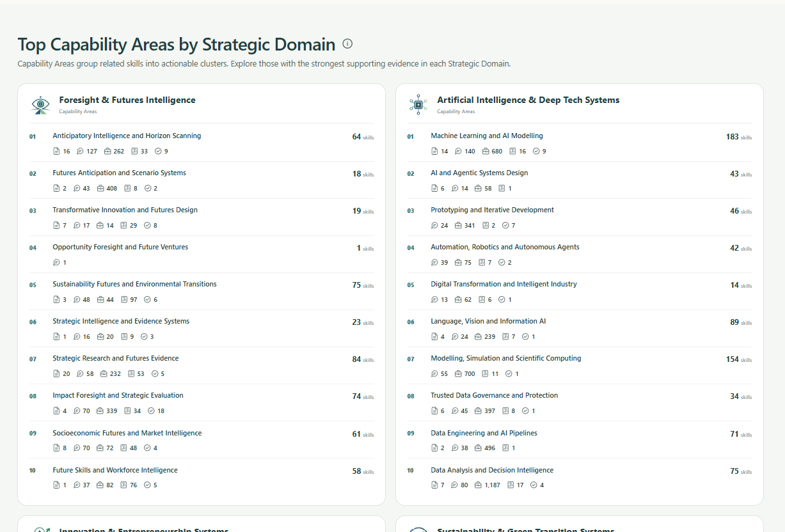Open Strategic Intelligence and Evidence Systems
The width and height of the screenshot is (785, 532).
click(x=121, y=321)
